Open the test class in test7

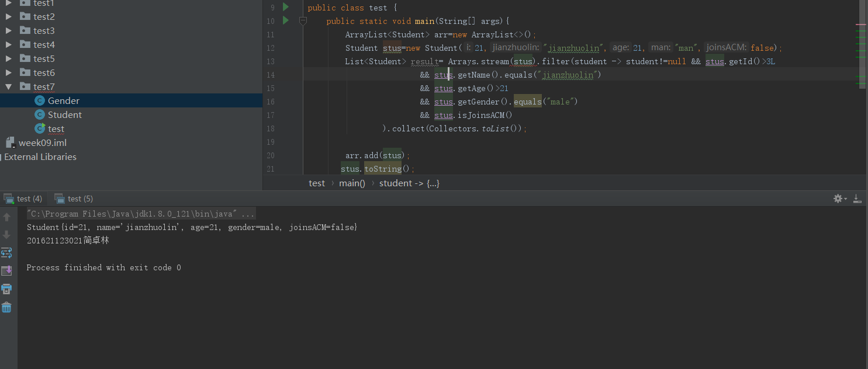[56, 128]
